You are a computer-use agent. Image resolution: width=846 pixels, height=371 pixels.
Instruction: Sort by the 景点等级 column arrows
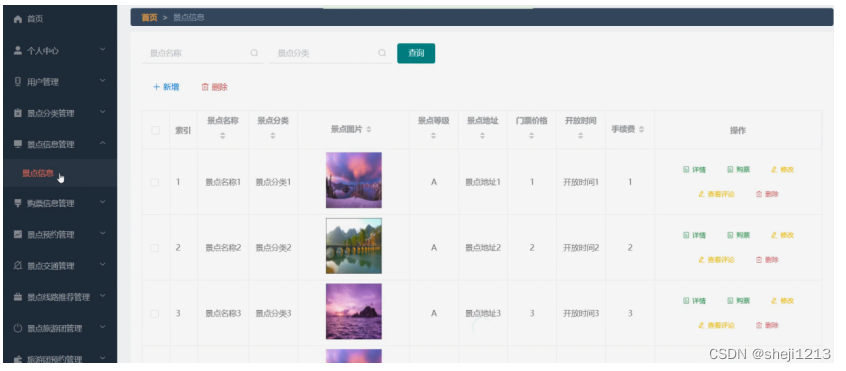[x=433, y=136]
